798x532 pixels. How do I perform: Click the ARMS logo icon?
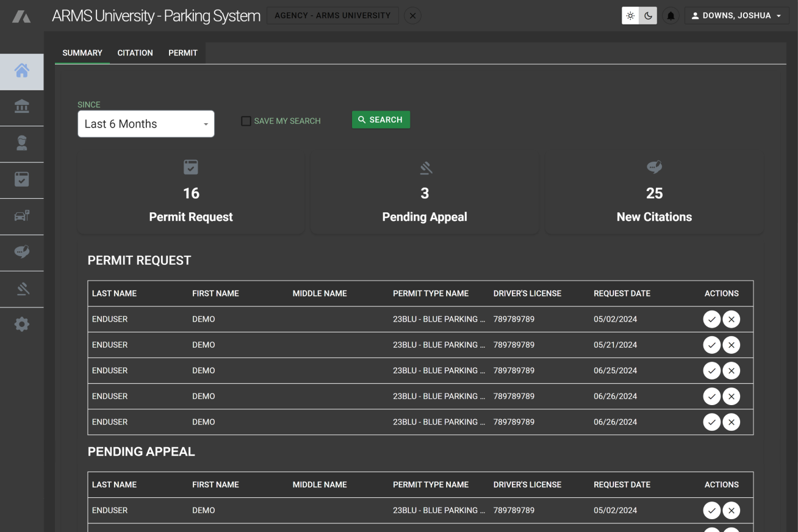pos(21,16)
